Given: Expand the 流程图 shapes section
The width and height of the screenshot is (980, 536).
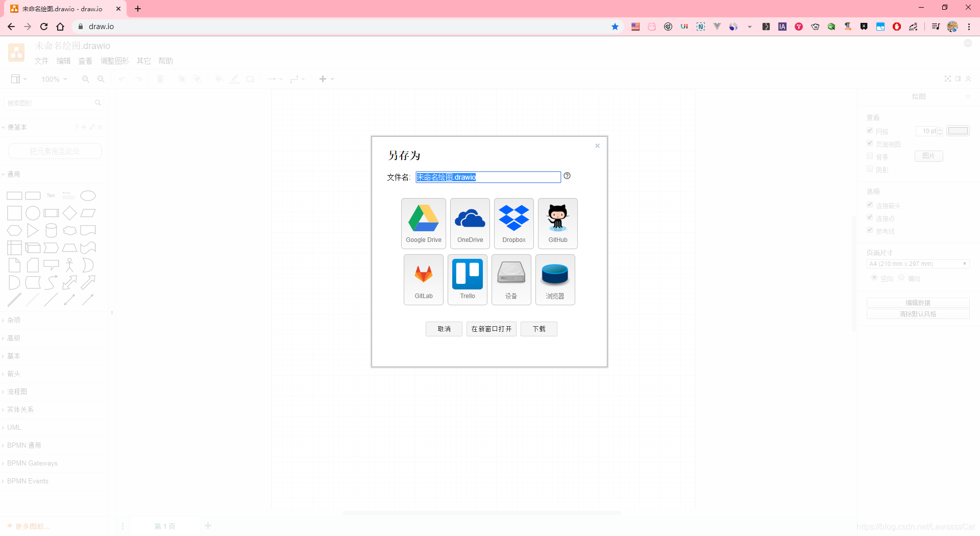Looking at the screenshot, I should pos(17,392).
